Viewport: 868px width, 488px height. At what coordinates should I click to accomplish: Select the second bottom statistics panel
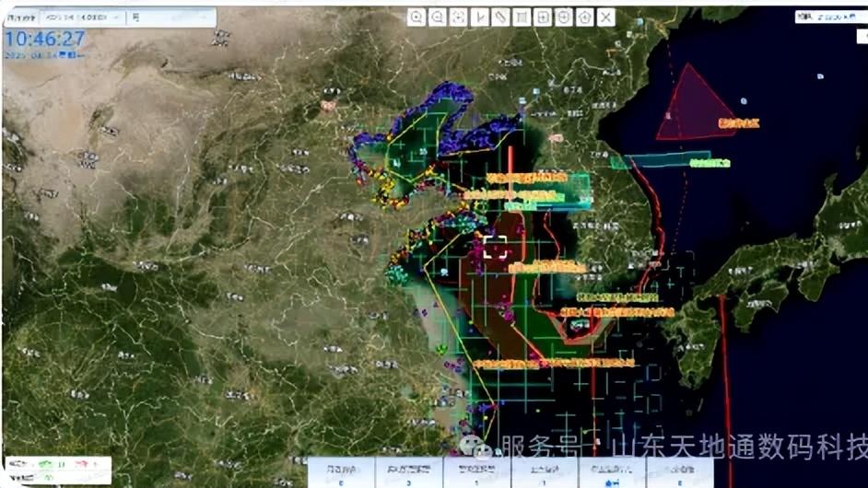(409, 472)
